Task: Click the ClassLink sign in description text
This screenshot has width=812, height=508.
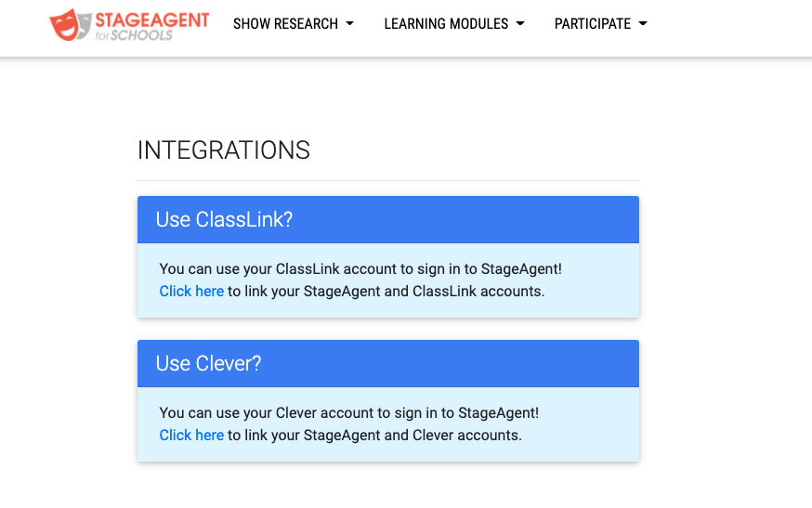Action: point(360,268)
